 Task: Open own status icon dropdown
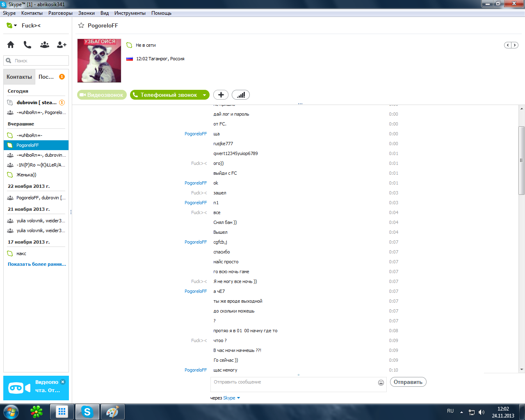[11, 25]
